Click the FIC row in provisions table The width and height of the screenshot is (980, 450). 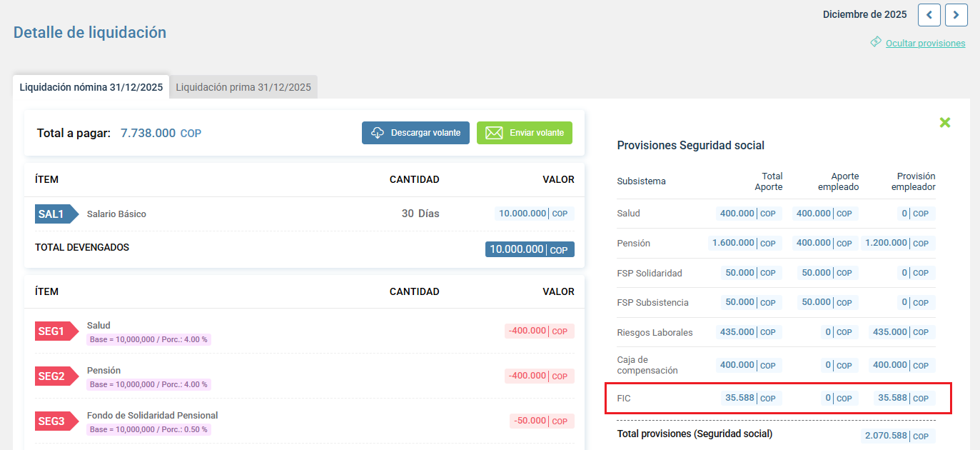(x=778, y=398)
